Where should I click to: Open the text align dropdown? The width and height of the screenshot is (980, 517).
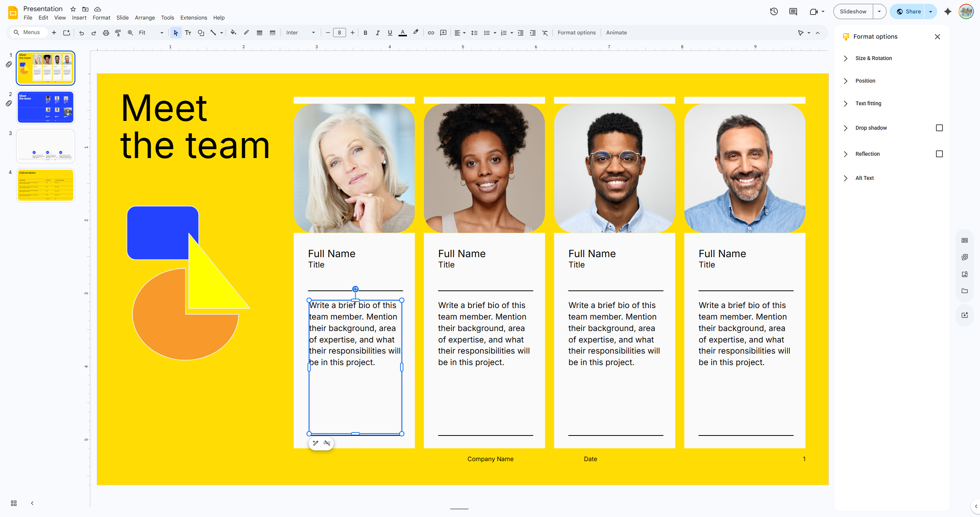tap(460, 33)
